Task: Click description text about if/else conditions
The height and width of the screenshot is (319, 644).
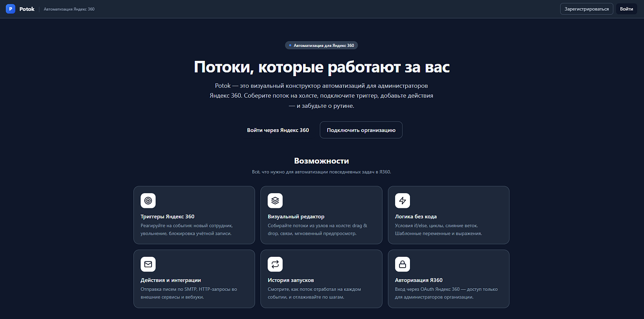Action: pyautogui.click(x=438, y=229)
